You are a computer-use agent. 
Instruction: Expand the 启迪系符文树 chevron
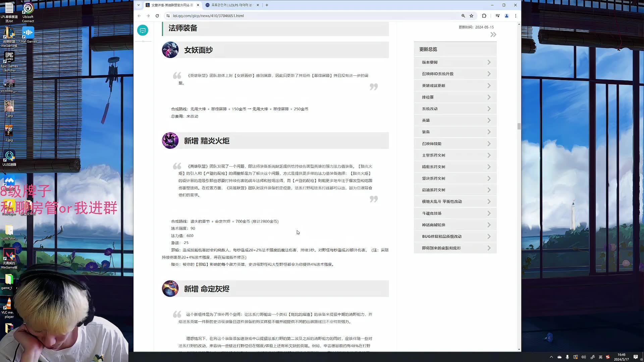tap(489, 190)
